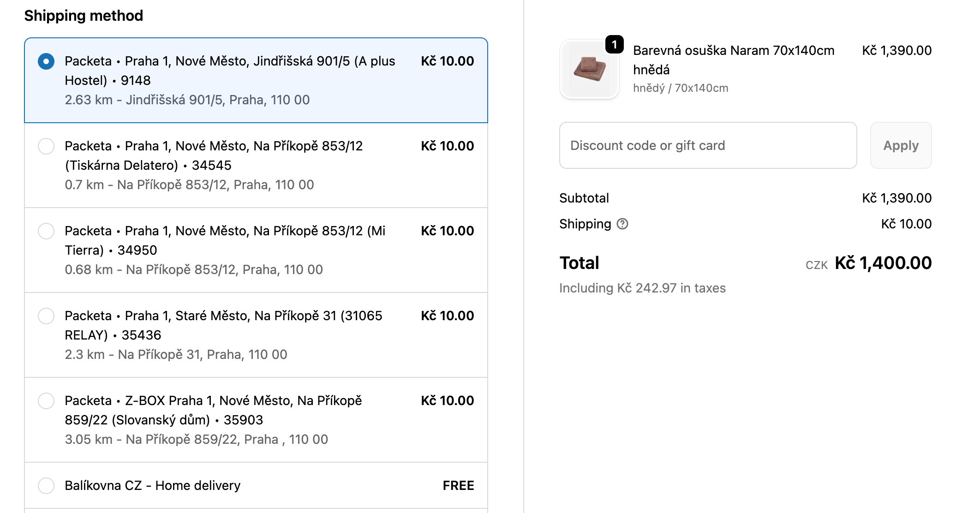This screenshot has width=980, height=513.
Task: Click the Tiskárna Delatero shipping option label
Action: point(214,155)
